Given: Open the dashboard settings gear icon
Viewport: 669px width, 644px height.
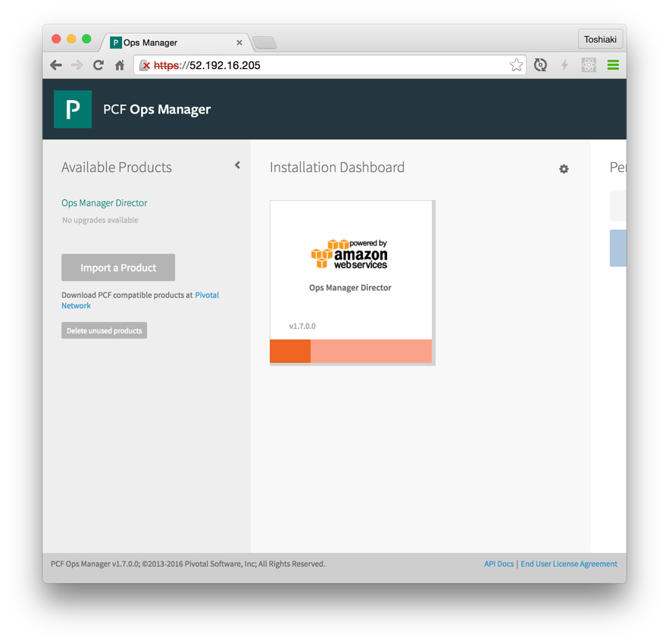Looking at the screenshot, I should click(564, 169).
